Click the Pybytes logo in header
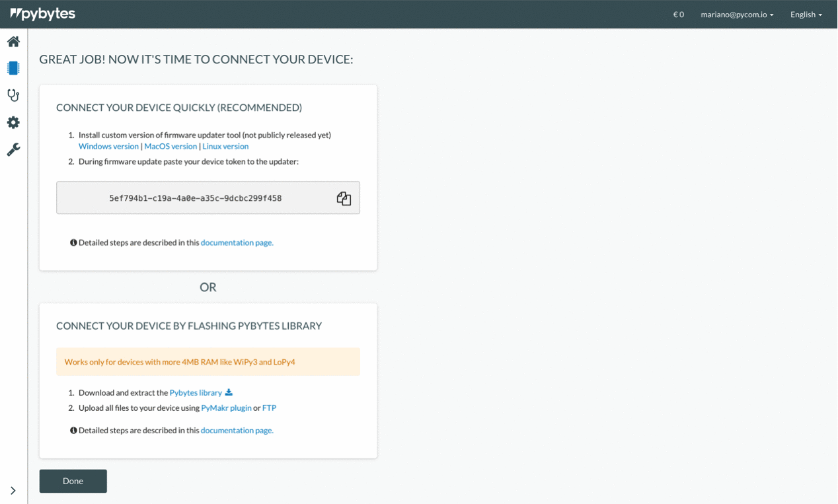838x504 pixels. coord(43,14)
